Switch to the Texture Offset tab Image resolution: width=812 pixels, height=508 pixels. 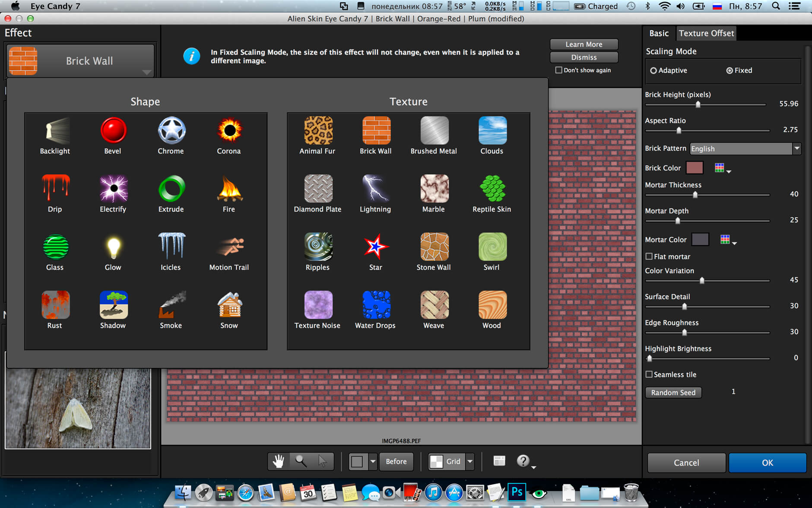tap(706, 33)
